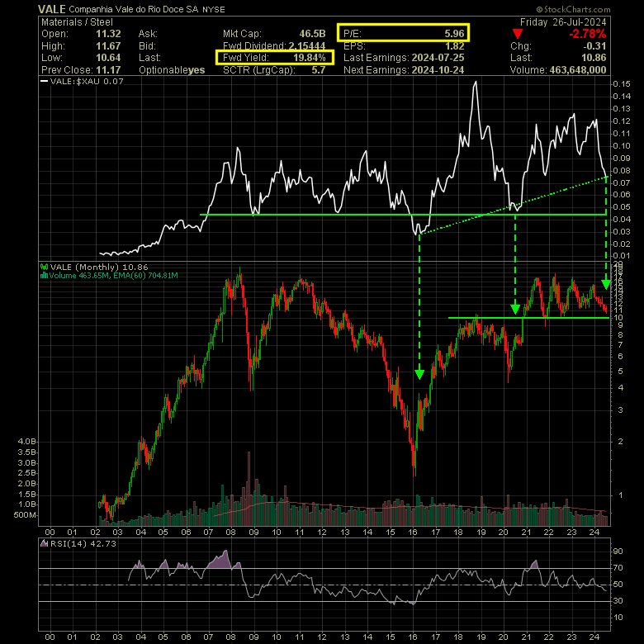
Task: Click the date 'Friday 26-Jul-2024'
Action: point(563,22)
